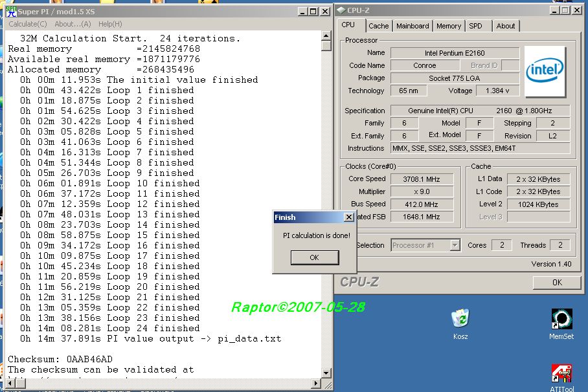Switch to the Mainboard tab in CPU-Z
This screenshot has height=392, width=588.
[x=413, y=26]
